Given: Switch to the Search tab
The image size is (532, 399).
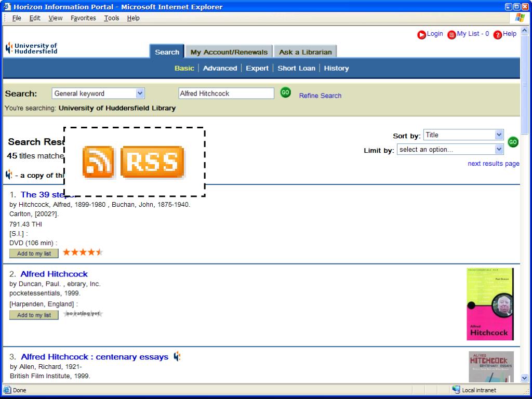Looking at the screenshot, I should [167, 52].
